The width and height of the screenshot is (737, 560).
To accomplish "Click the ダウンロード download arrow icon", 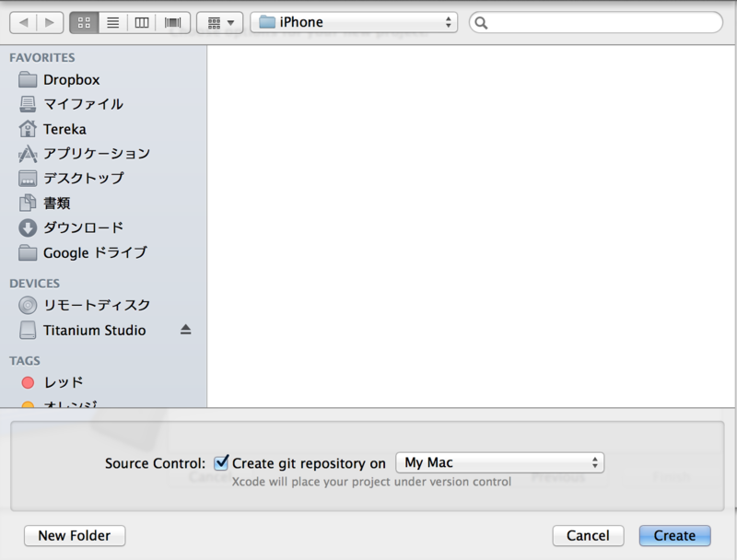I will pyautogui.click(x=28, y=227).
